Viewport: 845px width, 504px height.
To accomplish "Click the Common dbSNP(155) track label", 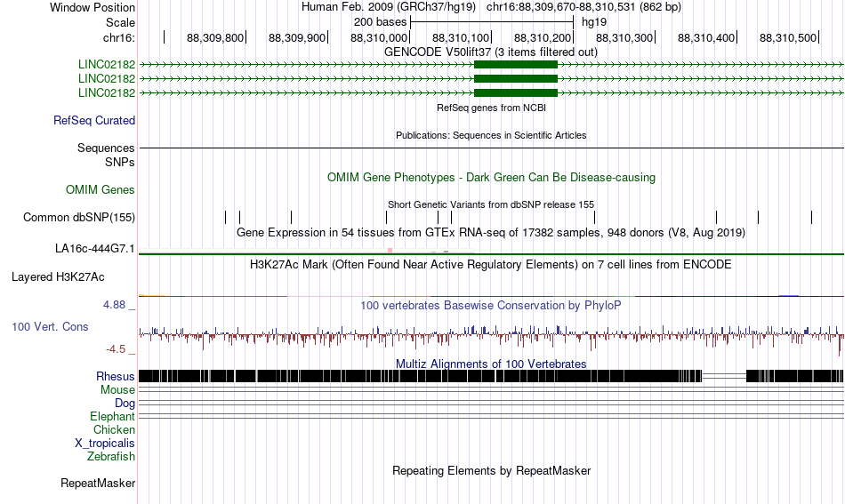I will point(79,218).
